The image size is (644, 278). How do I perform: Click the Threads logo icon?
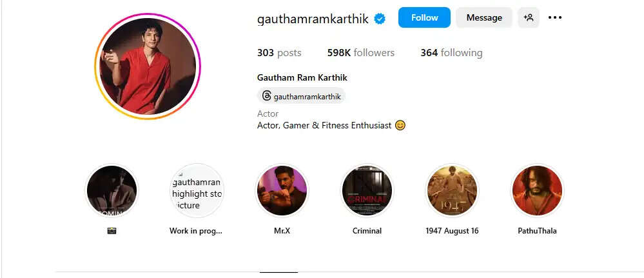pos(266,96)
